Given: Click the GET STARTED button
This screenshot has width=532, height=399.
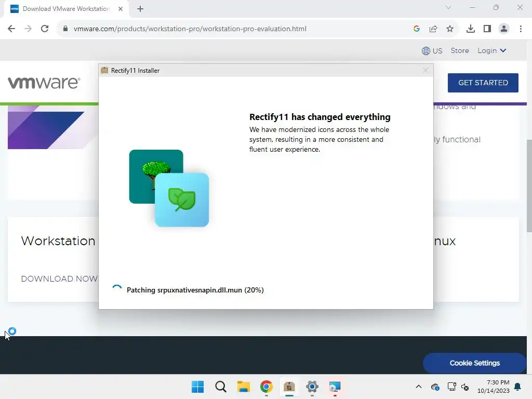Looking at the screenshot, I should [483, 83].
